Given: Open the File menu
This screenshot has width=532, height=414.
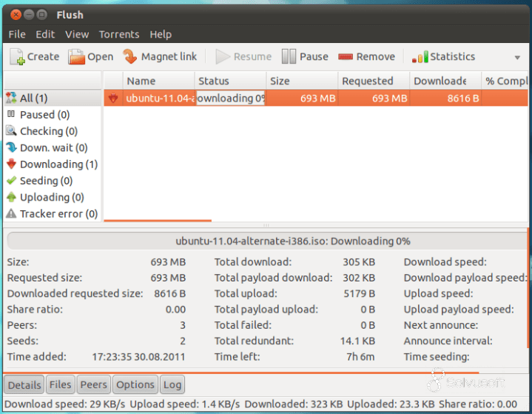Looking at the screenshot, I should click(x=17, y=34).
